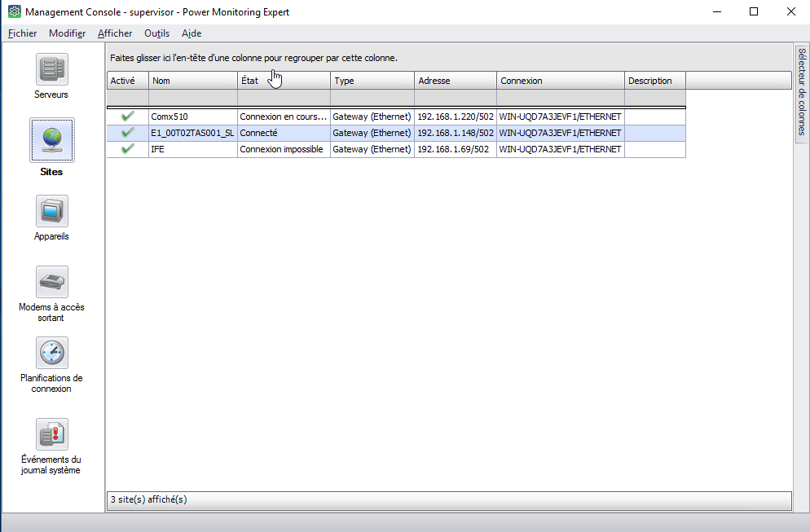Click the filter field under Nom column
Viewport: 810px width, 532px height.
[192, 98]
